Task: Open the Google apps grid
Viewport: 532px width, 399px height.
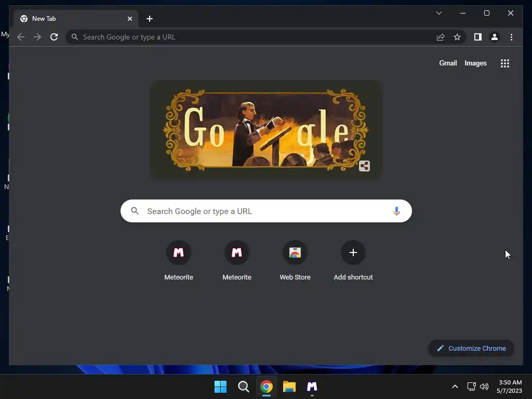Action: click(x=505, y=63)
